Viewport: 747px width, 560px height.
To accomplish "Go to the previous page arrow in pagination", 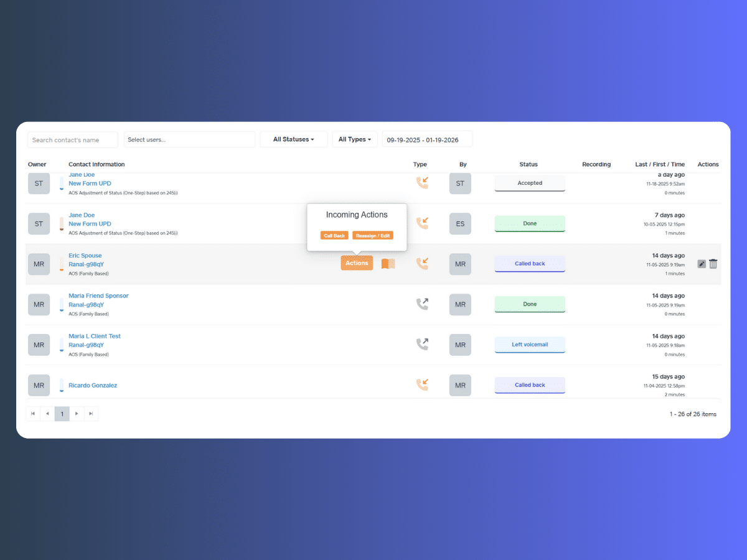I will [47, 414].
